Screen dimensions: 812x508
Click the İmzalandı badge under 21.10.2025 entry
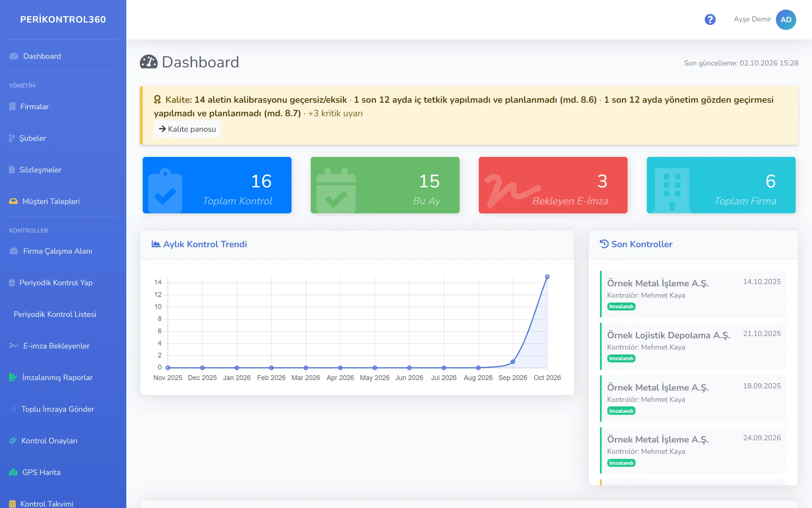point(621,359)
